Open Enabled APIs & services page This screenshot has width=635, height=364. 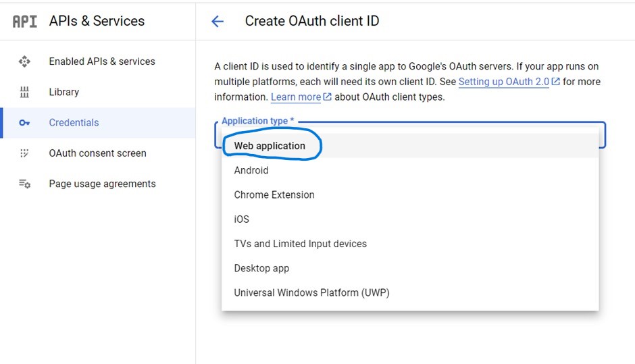coord(102,61)
